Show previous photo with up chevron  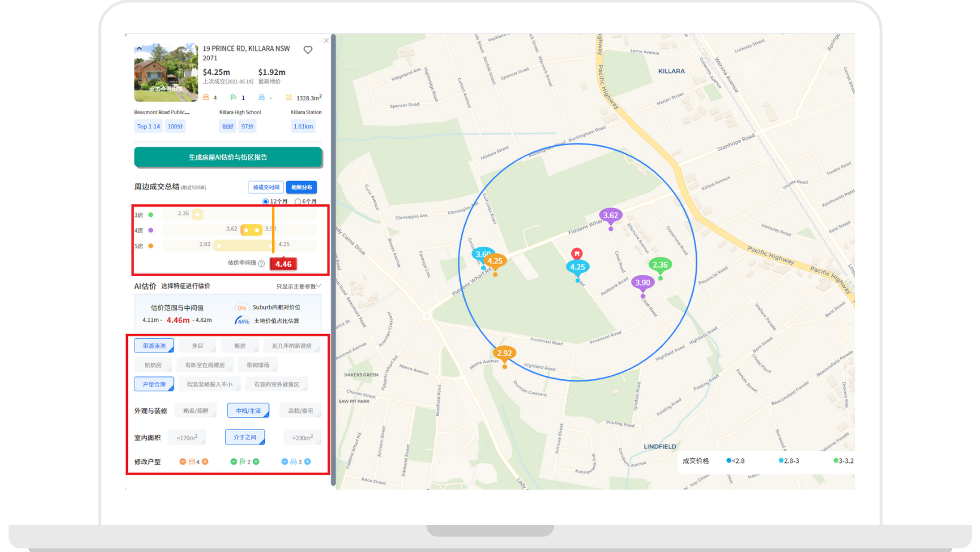point(139,48)
